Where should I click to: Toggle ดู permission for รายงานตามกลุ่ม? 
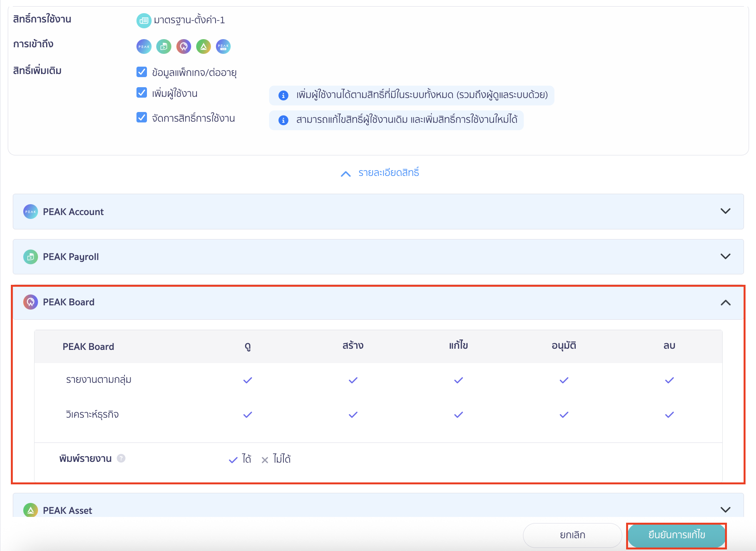(248, 380)
